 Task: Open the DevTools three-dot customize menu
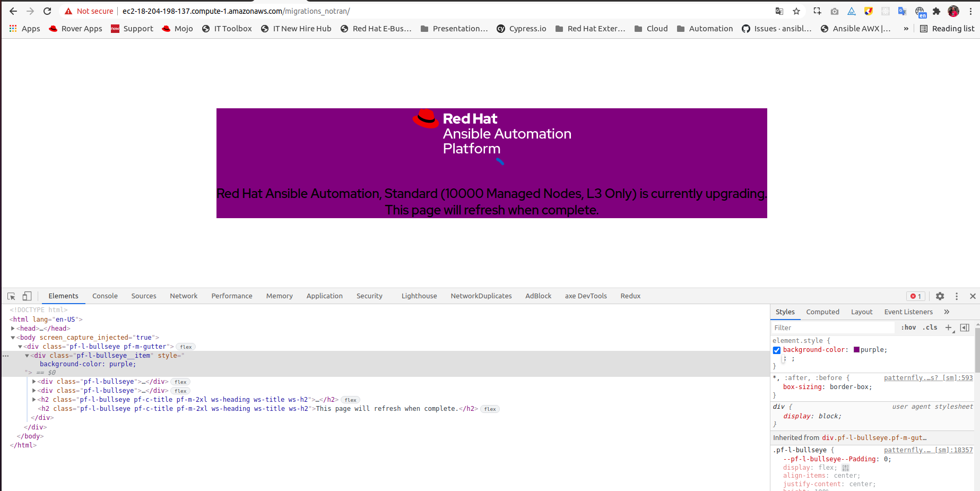point(957,296)
